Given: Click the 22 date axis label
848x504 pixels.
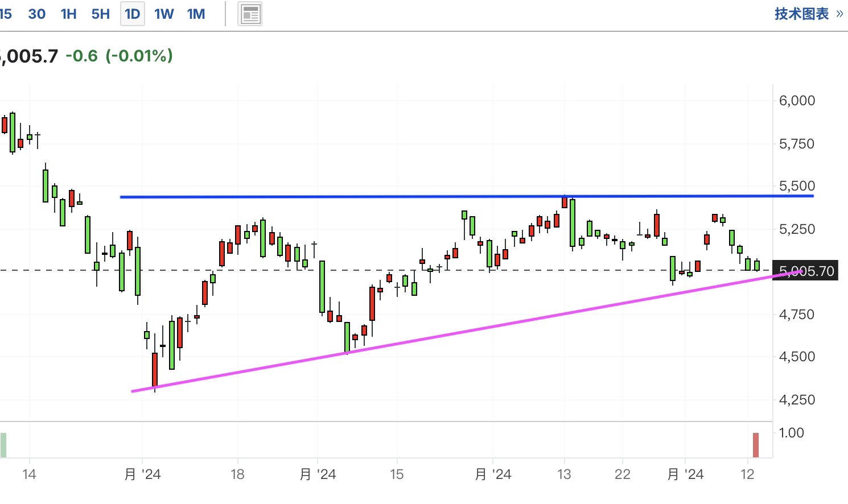Looking at the screenshot, I should click(x=623, y=474).
